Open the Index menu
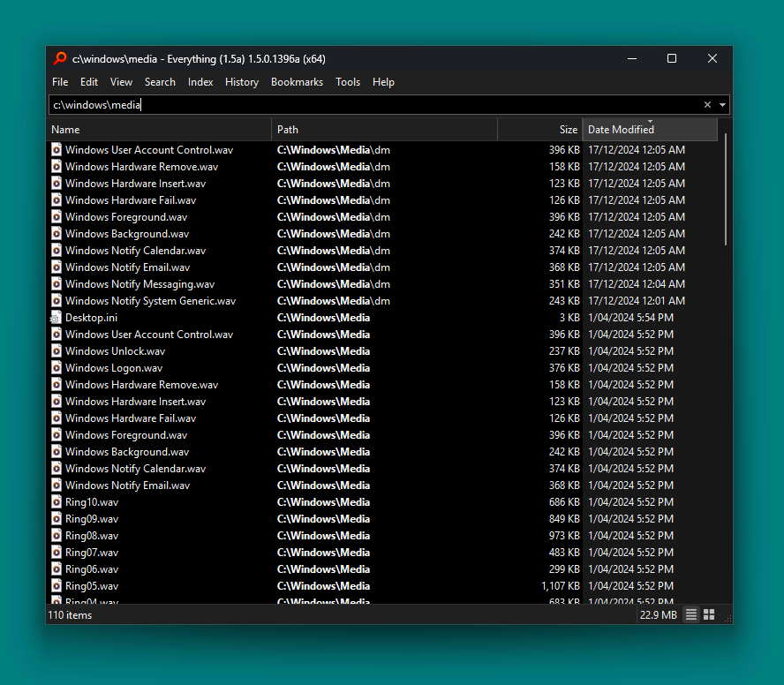The width and height of the screenshot is (784, 685). (200, 82)
